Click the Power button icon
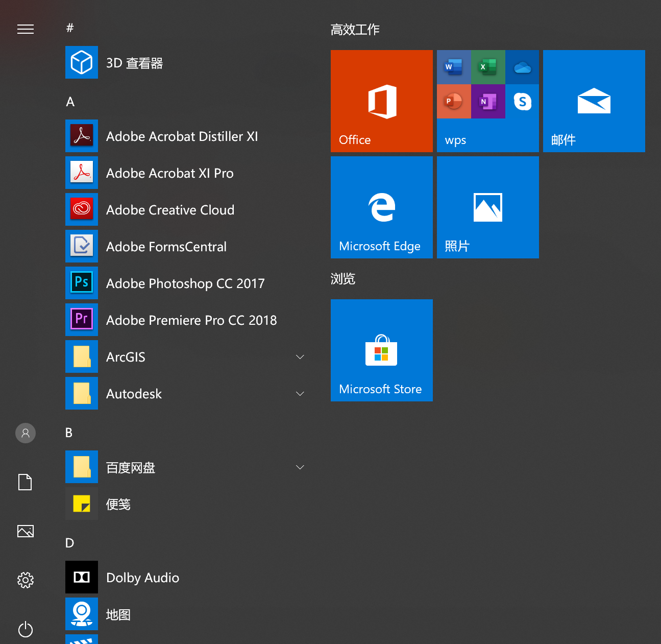The height and width of the screenshot is (644, 661). click(26, 629)
